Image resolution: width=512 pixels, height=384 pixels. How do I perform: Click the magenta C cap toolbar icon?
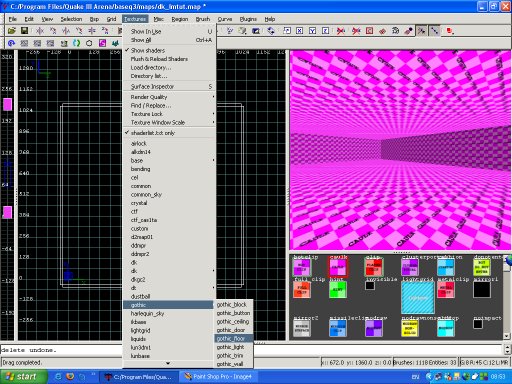[102, 43]
